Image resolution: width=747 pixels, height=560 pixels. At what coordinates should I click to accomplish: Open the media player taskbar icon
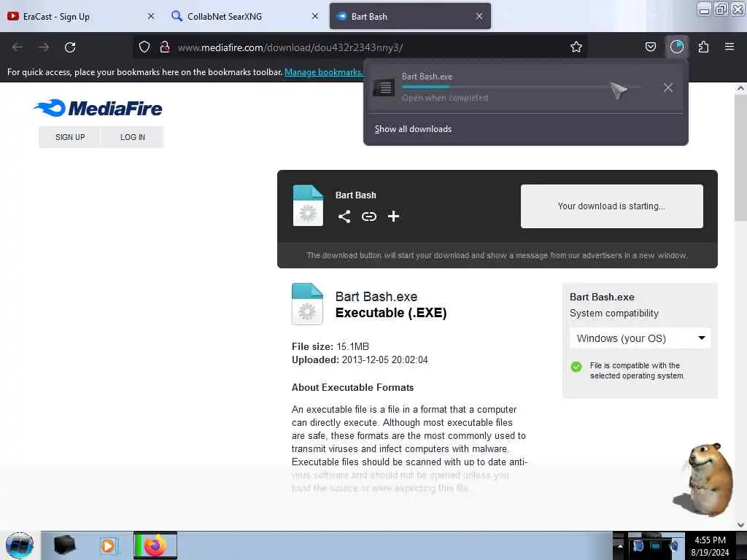[x=108, y=545]
